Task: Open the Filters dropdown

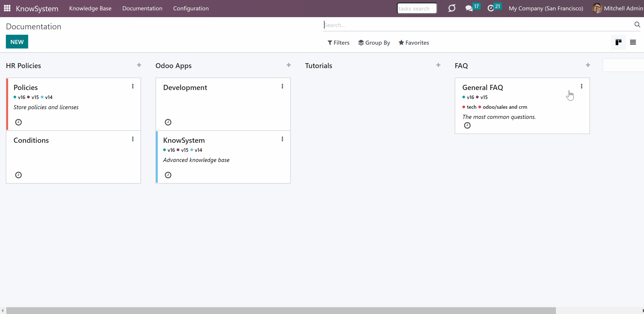Action: coord(338,43)
